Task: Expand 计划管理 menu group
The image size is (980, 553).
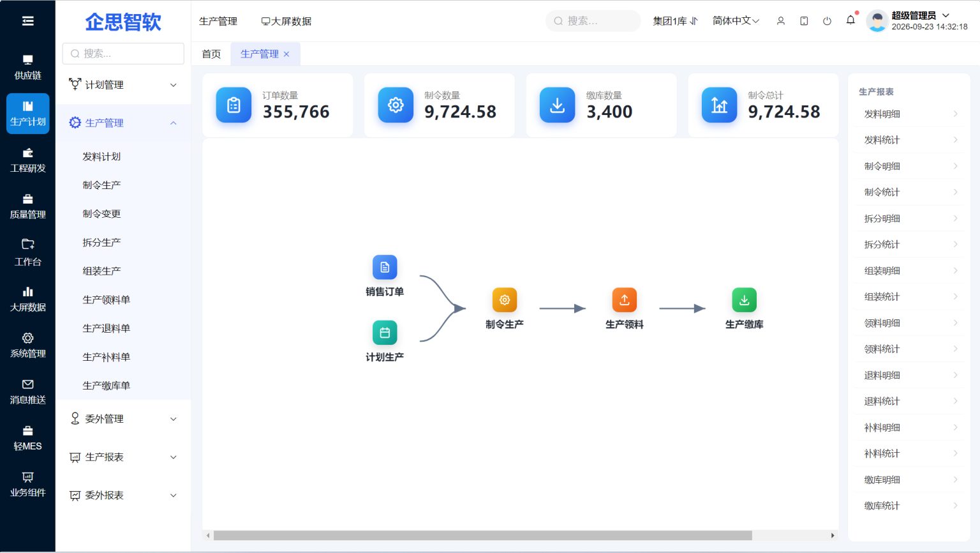Action: pos(123,85)
